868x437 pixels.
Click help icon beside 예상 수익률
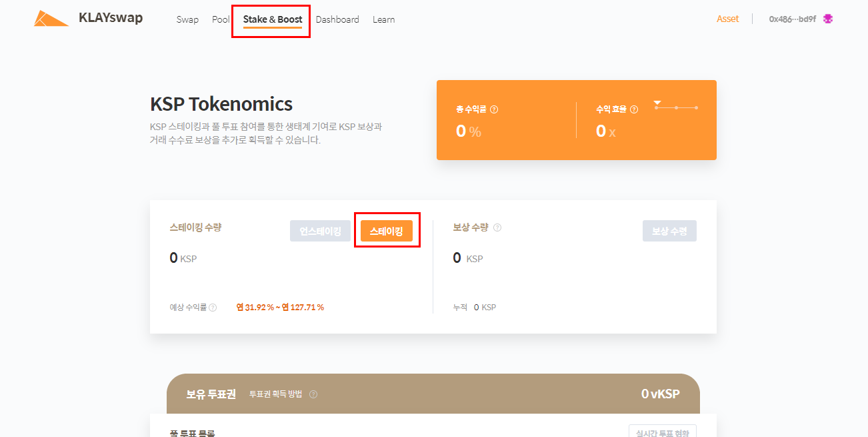coord(213,308)
